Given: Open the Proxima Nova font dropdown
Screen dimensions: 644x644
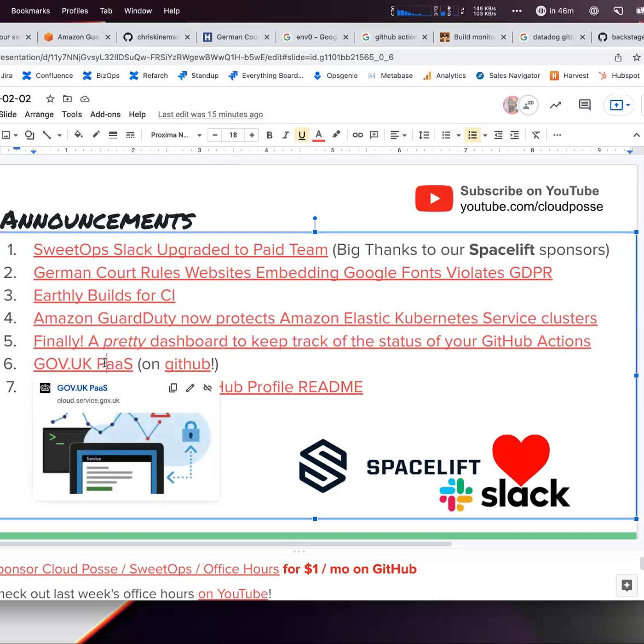Looking at the screenshot, I should 176,135.
